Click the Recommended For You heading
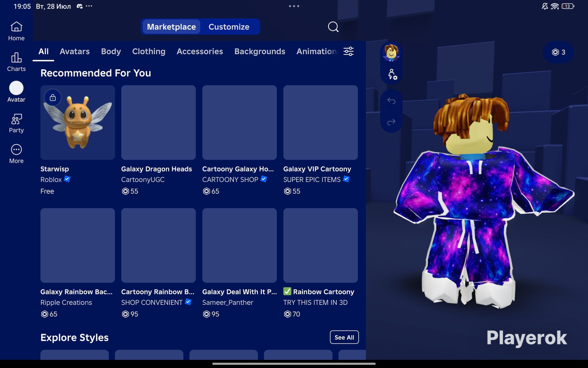Viewport: 588px width, 368px height. click(x=96, y=73)
